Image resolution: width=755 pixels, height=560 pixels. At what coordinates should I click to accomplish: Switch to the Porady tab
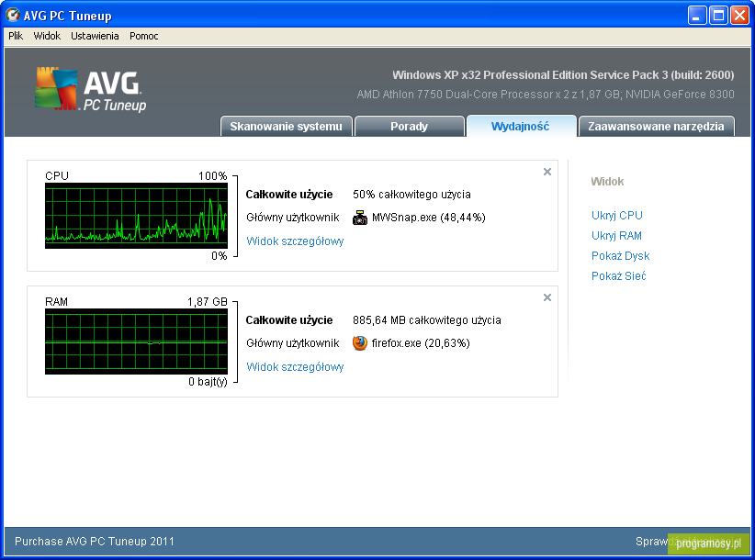410,126
